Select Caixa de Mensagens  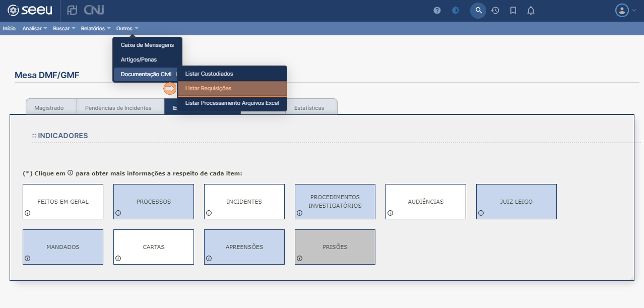click(147, 45)
